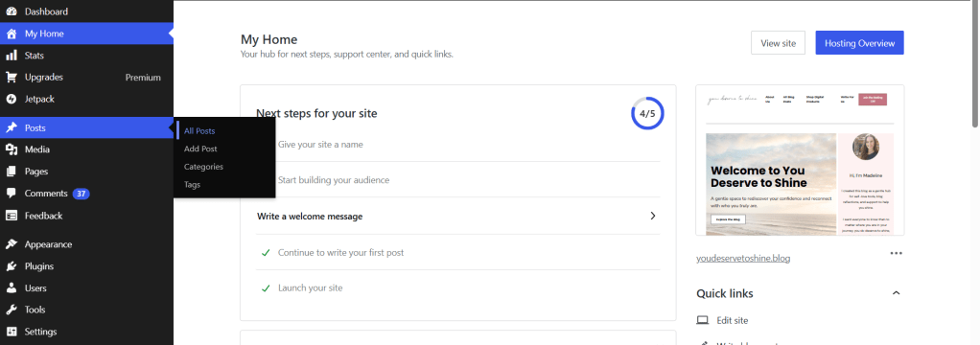Image resolution: width=980 pixels, height=345 pixels.
Task: Open the Pages section
Action: click(86, 172)
